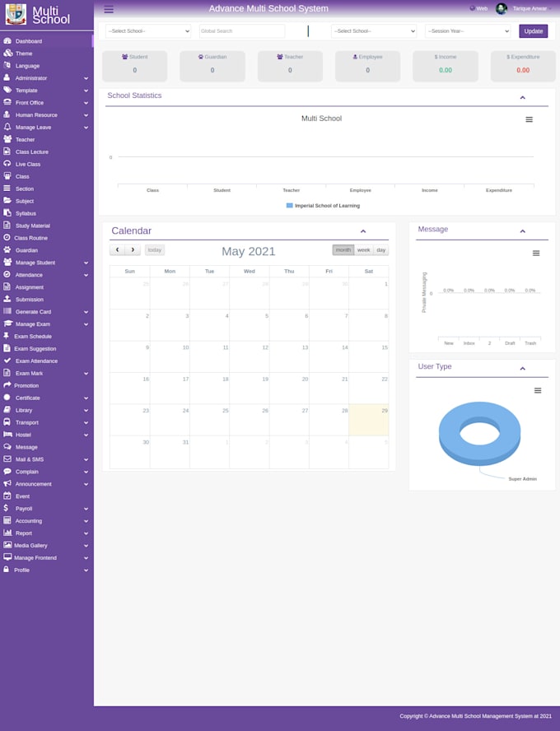Click the Profile lock icon
This screenshot has height=731, width=560.
pyautogui.click(x=6, y=570)
